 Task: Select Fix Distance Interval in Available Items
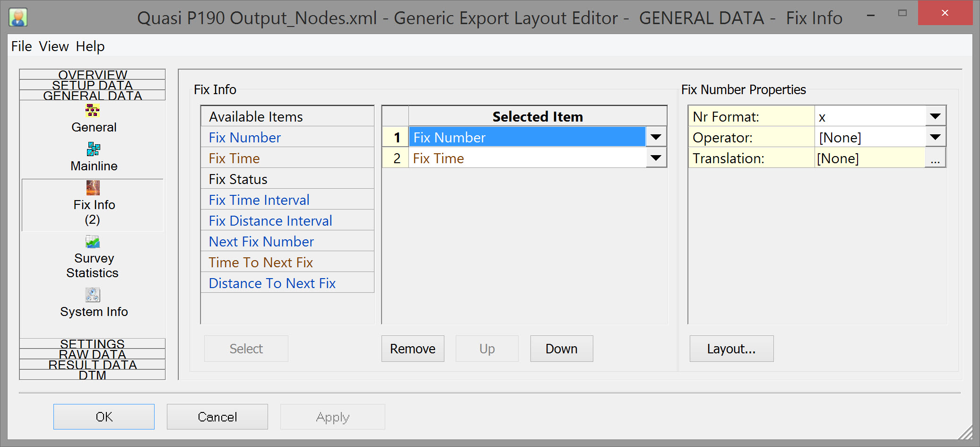pos(270,220)
